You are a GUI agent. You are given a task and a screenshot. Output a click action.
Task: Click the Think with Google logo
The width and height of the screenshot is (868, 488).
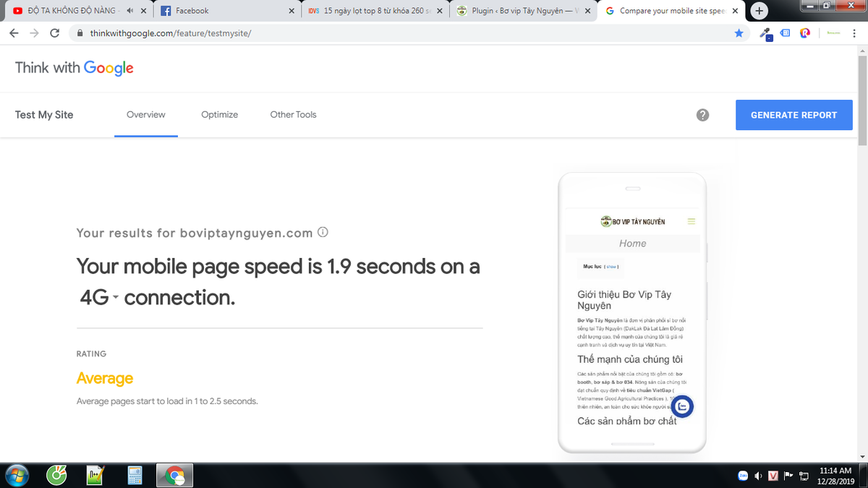[x=75, y=68]
